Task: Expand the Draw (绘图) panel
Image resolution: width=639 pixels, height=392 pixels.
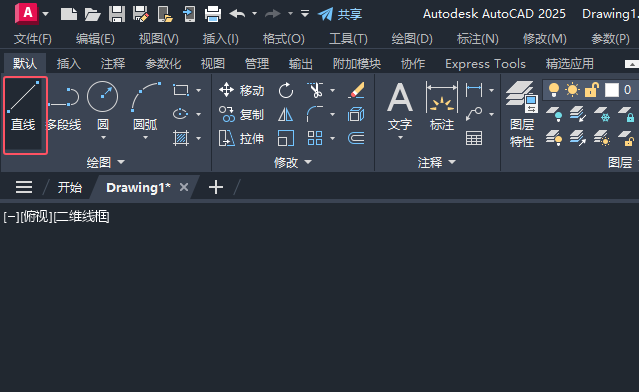Action: click(x=106, y=162)
